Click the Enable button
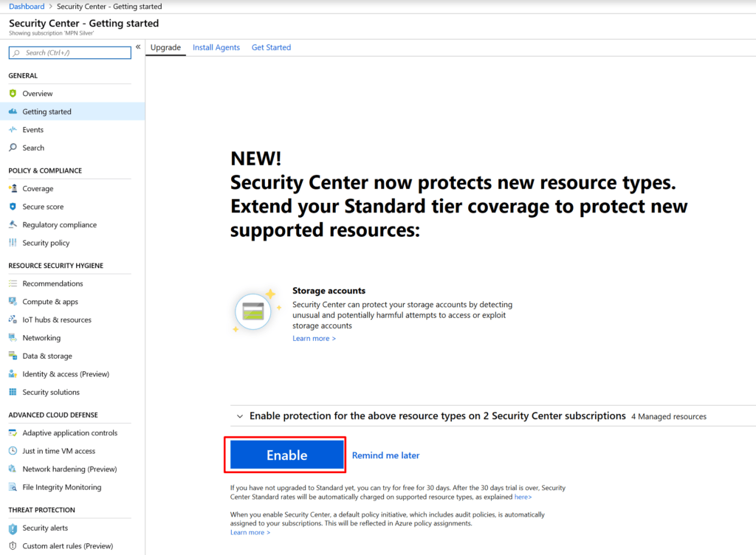Image resolution: width=756 pixels, height=555 pixels. click(285, 455)
